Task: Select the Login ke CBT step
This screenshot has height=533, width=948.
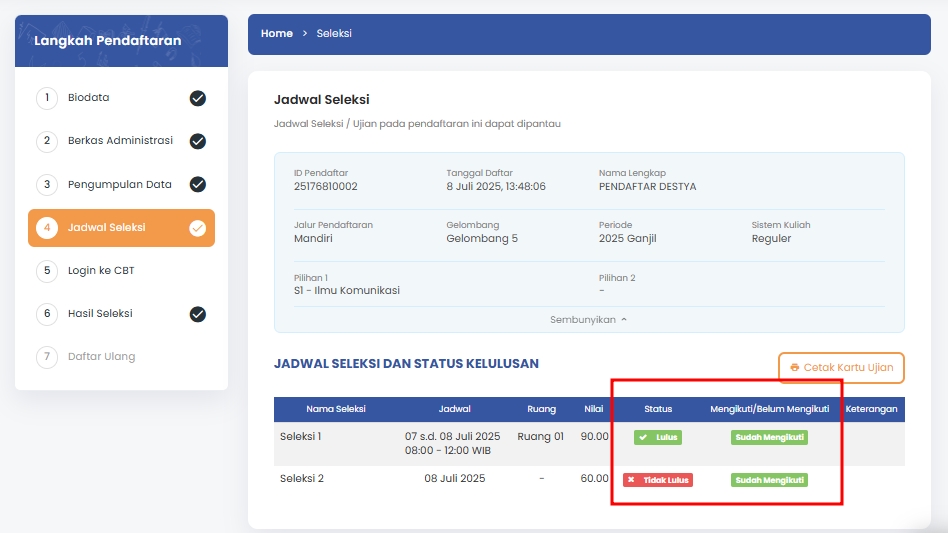Action: pyautogui.click(x=101, y=271)
